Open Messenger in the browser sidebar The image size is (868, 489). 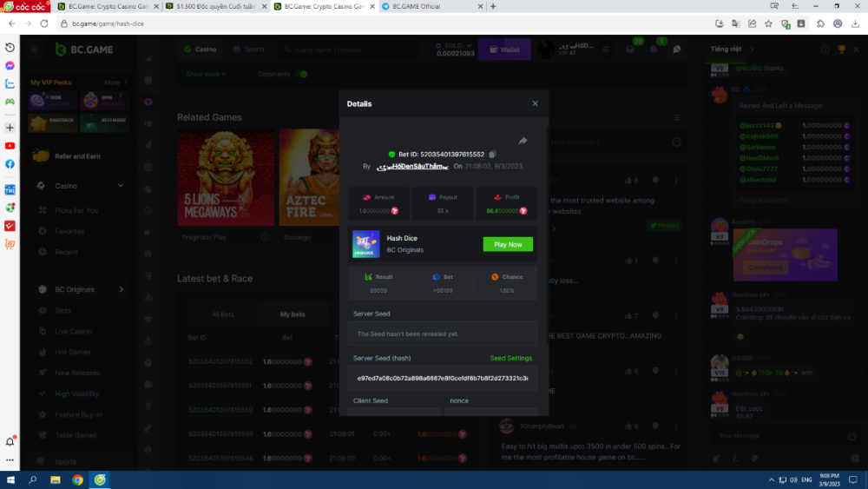click(x=10, y=66)
